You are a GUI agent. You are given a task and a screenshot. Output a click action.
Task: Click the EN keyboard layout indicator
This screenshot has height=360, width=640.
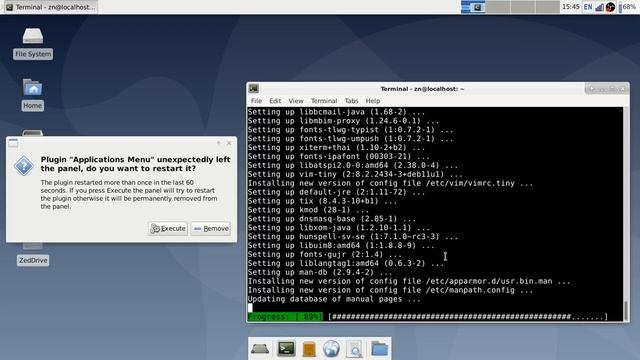pyautogui.click(x=588, y=7)
